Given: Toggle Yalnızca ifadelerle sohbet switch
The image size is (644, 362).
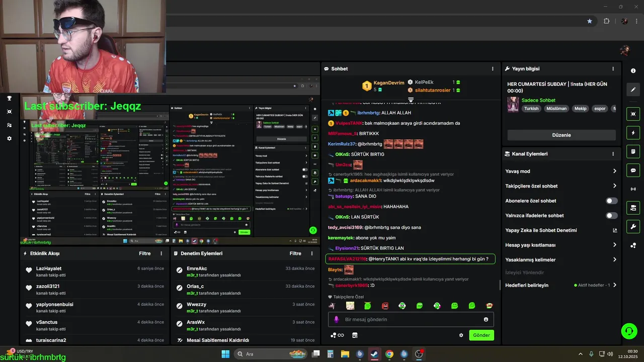Looking at the screenshot, I should click(x=611, y=216).
